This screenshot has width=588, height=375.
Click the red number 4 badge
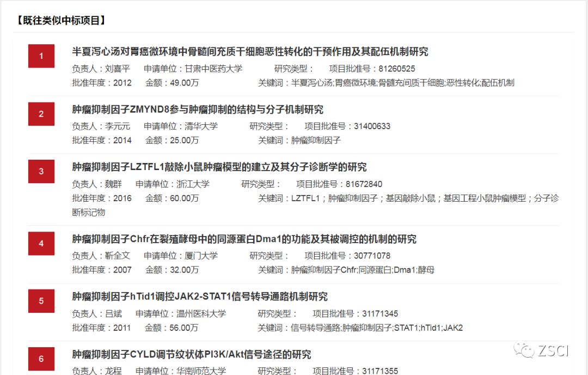[x=41, y=244]
